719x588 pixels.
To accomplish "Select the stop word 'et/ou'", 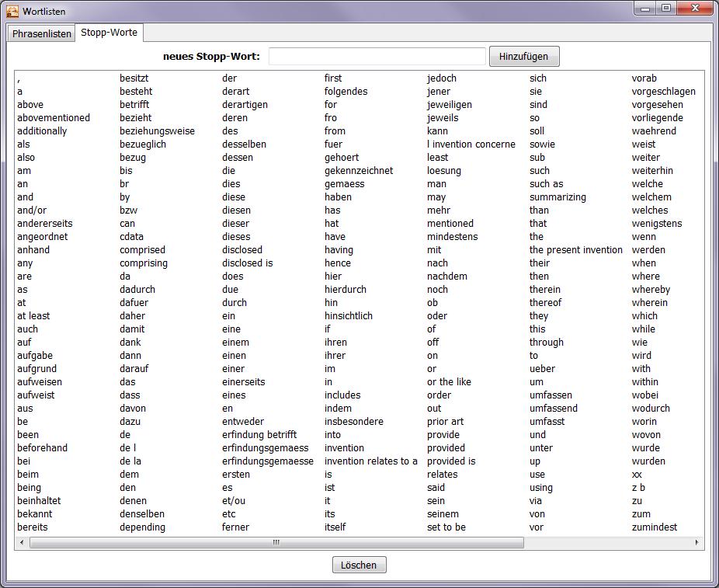I will [x=234, y=501].
